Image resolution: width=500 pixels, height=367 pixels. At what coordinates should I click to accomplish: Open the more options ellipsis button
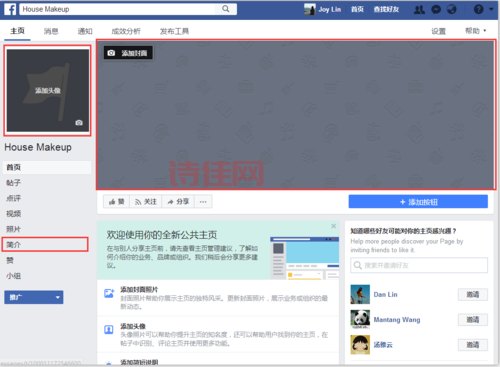203,202
